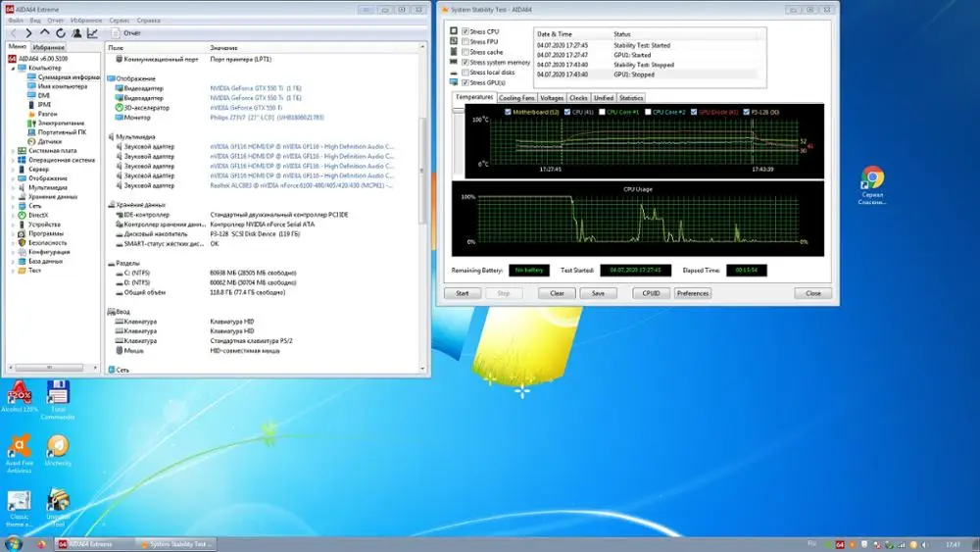
Task: Switch to Statistics tab
Action: click(x=631, y=98)
